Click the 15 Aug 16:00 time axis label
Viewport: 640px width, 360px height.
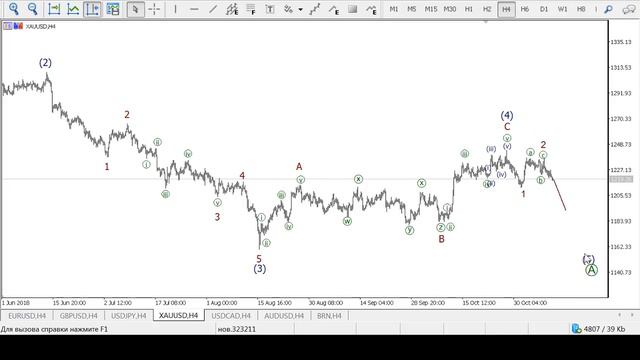tap(274, 303)
